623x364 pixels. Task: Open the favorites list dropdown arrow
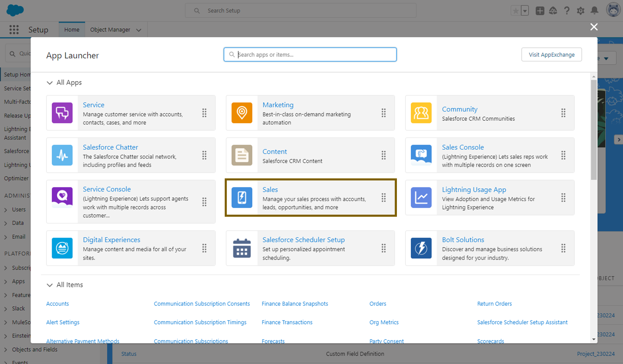tap(525, 11)
